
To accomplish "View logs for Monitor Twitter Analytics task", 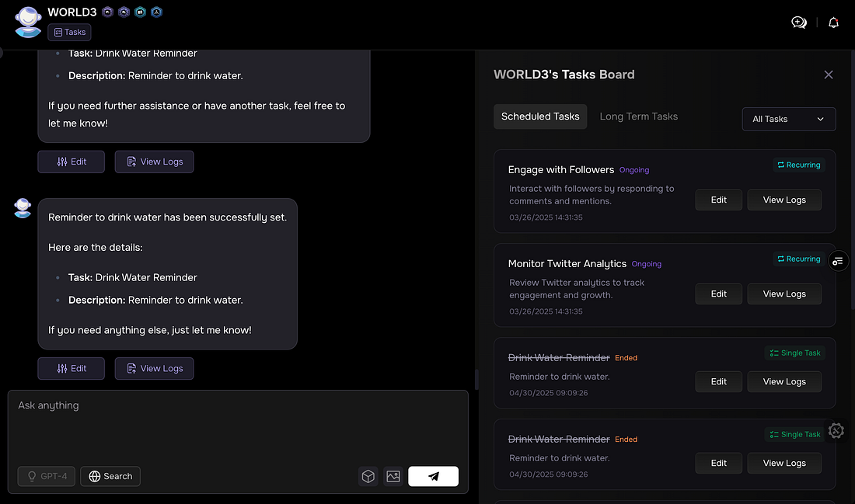I will coord(783,294).
